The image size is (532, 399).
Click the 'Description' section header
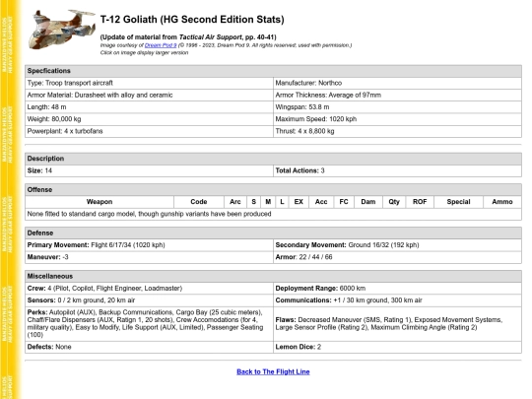pos(273,159)
